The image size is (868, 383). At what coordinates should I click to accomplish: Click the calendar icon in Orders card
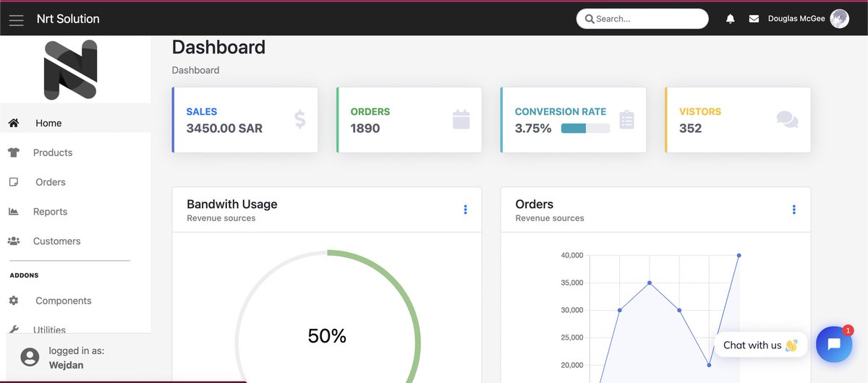pyautogui.click(x=461, y=119)
